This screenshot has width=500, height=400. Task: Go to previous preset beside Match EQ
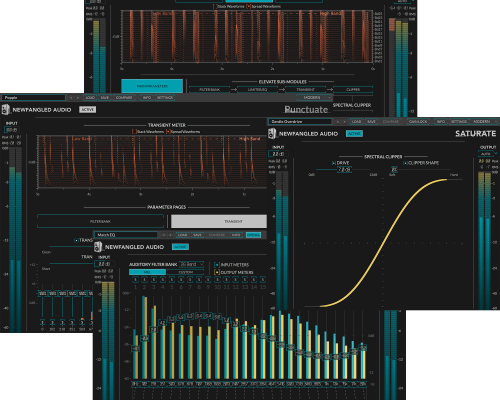[x=163, y=235]
